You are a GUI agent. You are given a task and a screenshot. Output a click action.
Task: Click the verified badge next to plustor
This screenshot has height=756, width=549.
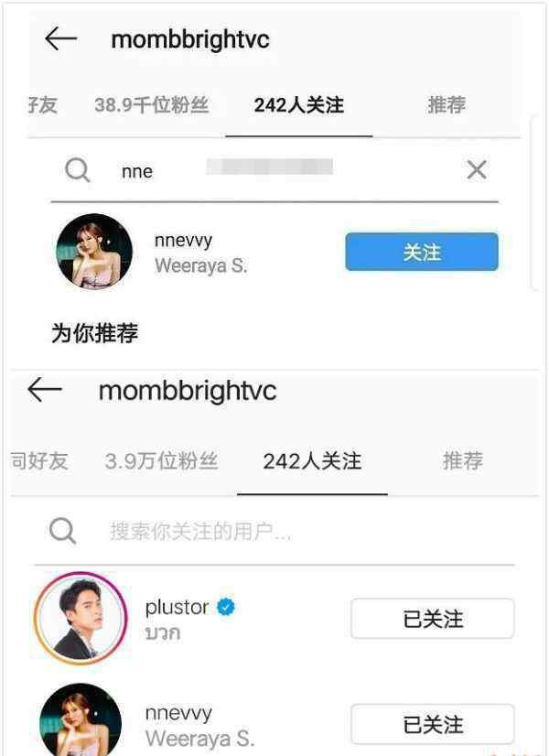(226, 607)
